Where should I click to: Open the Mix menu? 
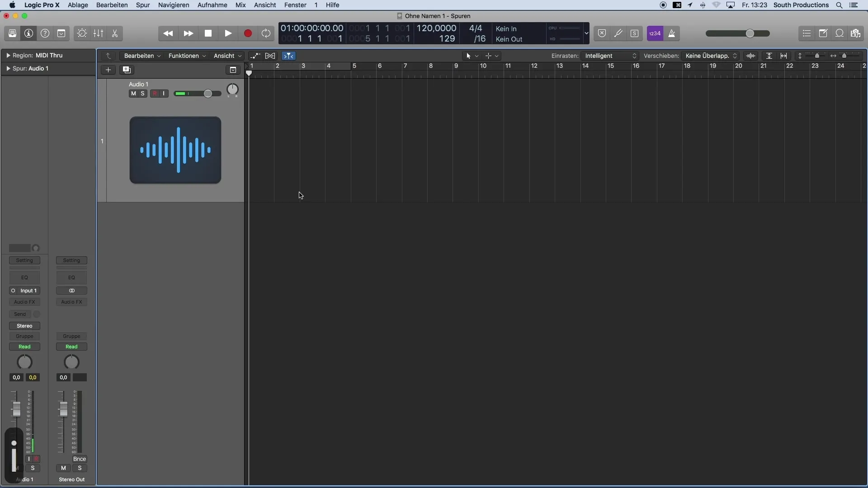241,5
